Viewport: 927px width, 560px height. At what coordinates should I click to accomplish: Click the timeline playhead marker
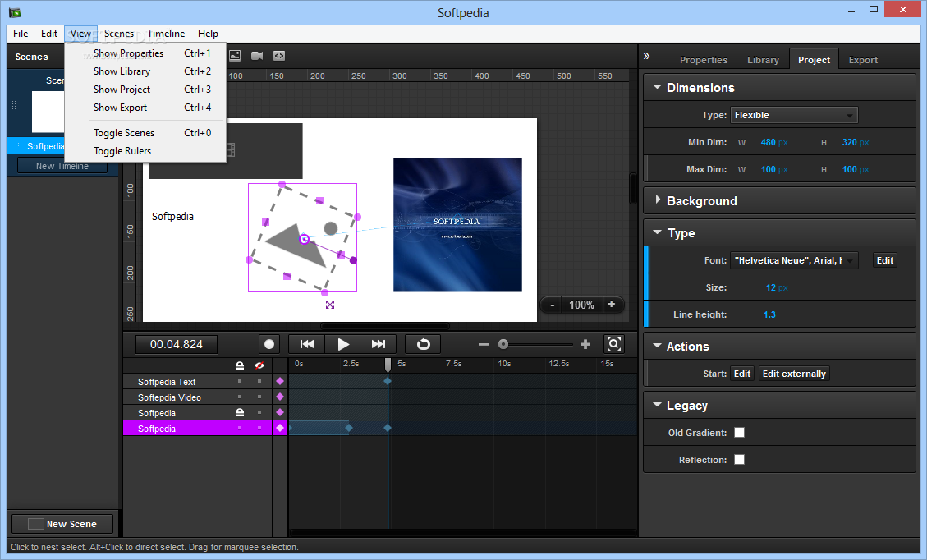click(x=388, y=365)
